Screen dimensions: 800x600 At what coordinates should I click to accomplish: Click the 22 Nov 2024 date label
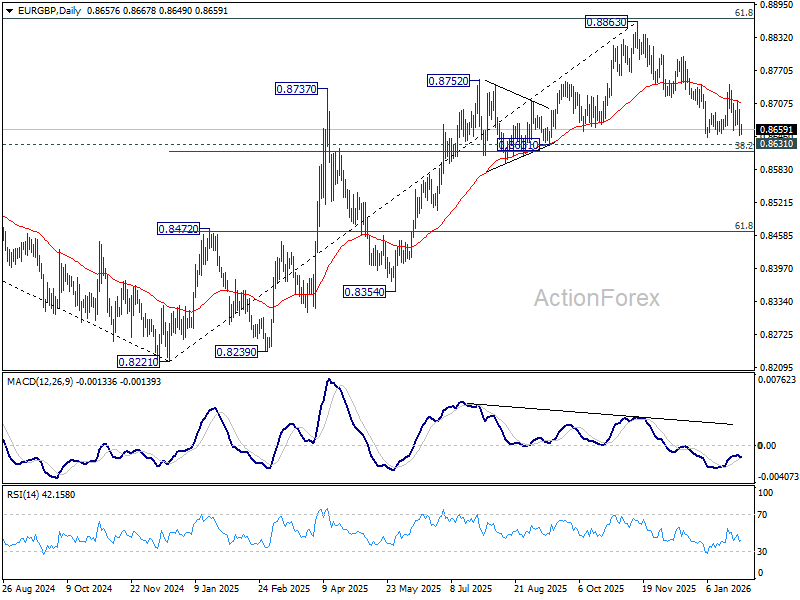(157, 588)
